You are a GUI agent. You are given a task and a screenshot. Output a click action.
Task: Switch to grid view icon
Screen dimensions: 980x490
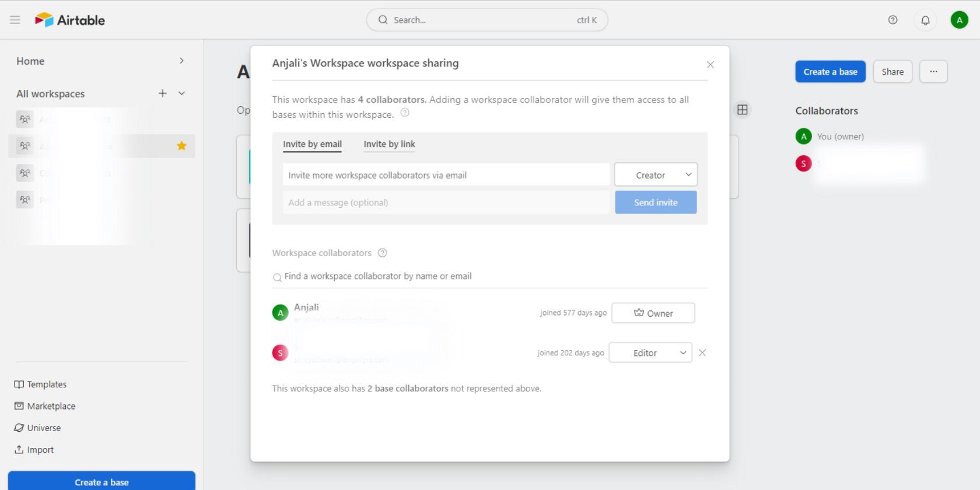[x=742, y=110]
